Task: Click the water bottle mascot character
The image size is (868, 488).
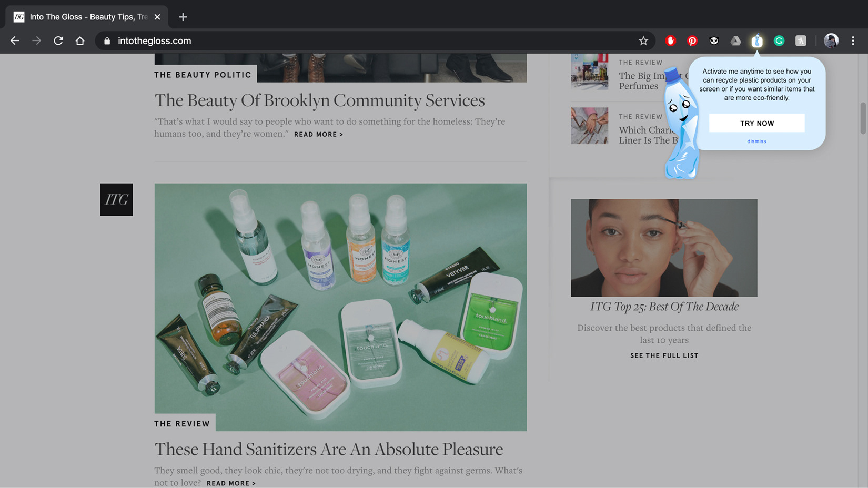Action: [x=681, y=124]
